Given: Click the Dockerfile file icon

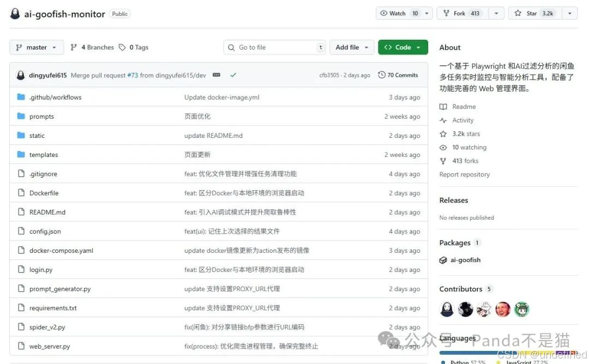Looking at the screenshot, I should [21, 193].
